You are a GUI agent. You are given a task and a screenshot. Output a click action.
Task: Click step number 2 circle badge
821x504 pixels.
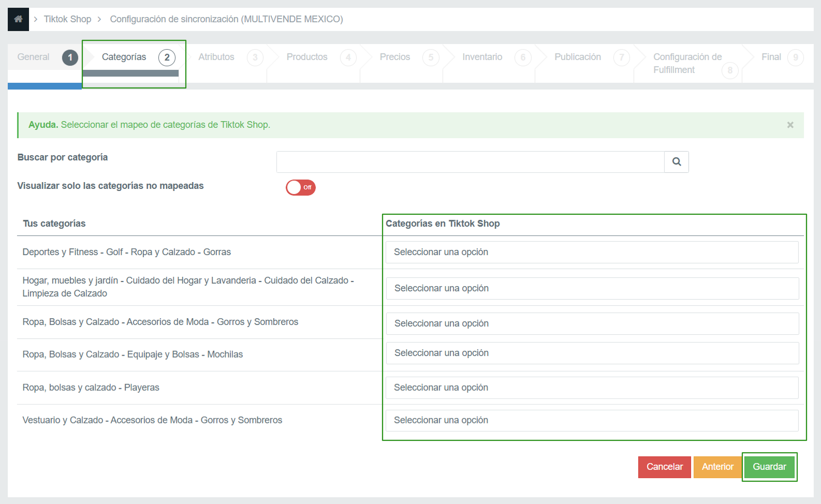pyautogui.click(x=167, y=57)
